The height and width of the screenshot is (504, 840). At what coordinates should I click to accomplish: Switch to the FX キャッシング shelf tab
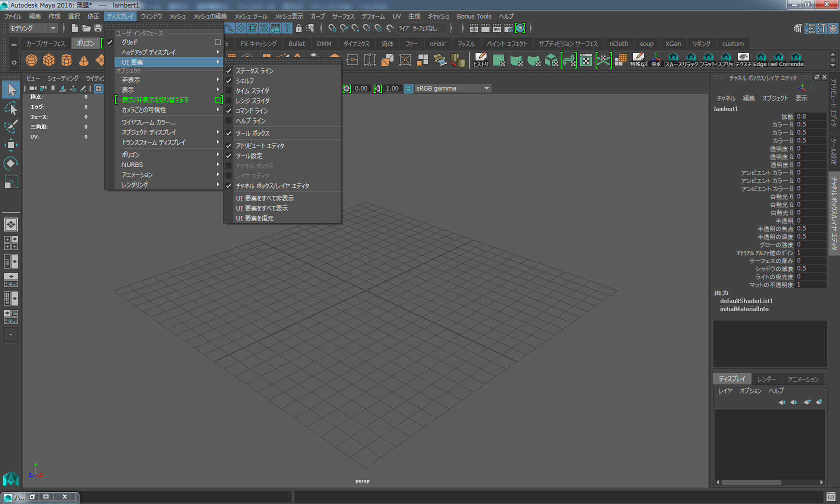258,43
